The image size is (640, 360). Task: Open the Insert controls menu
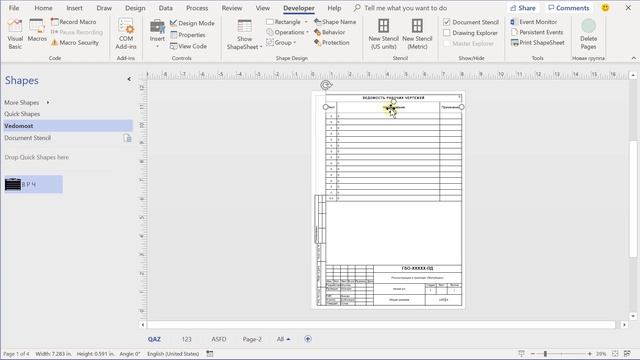pos(157,34)
